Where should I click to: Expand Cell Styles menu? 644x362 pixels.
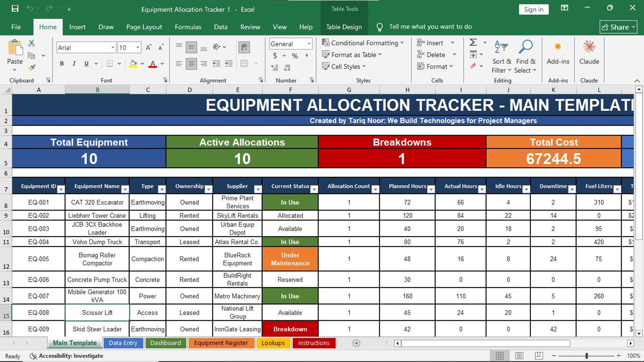click(344, 66)
